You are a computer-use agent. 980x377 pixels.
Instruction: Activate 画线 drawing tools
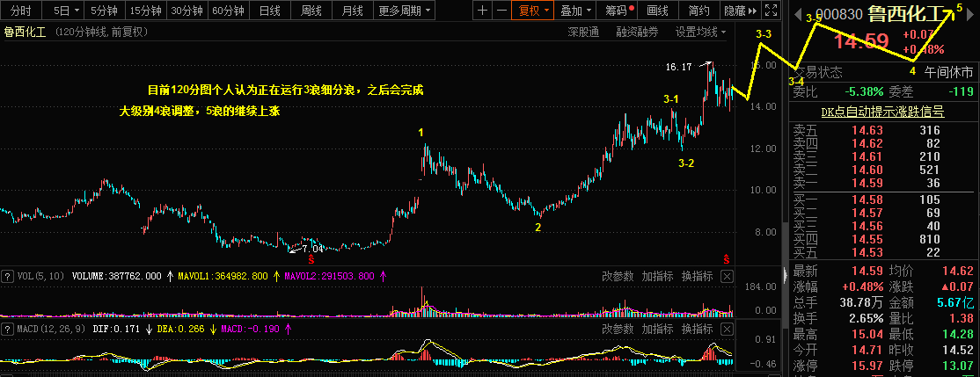657,10
